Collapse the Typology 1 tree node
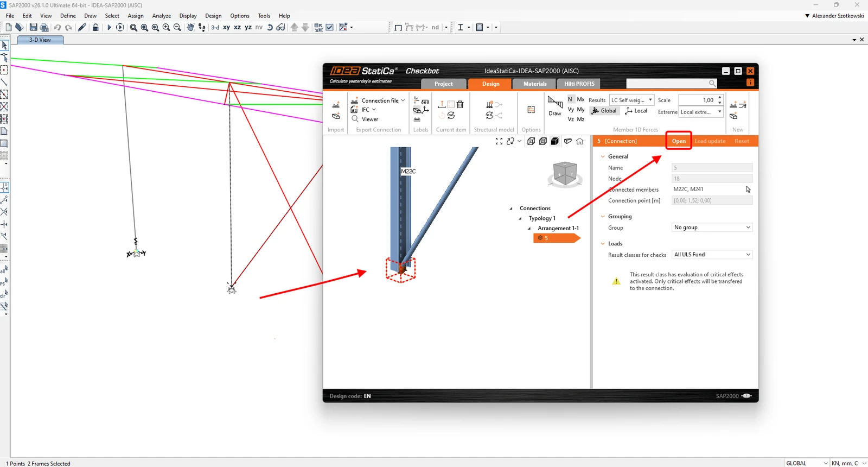The height and width of the screenshot is (467, 868). (520, 218)
